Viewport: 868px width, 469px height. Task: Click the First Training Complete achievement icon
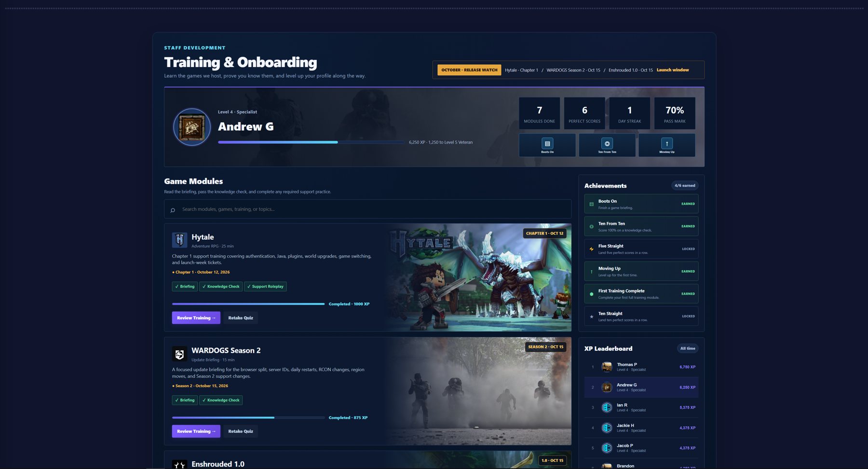click(592, 294)
